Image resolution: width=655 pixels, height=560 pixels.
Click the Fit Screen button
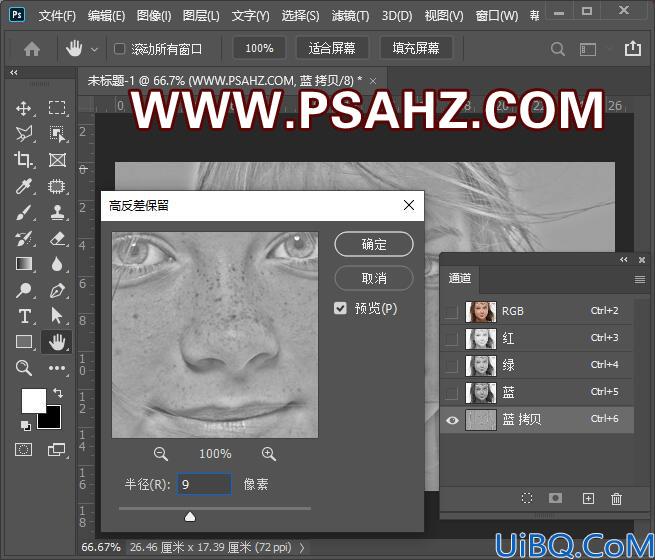(x=332, y=48)
